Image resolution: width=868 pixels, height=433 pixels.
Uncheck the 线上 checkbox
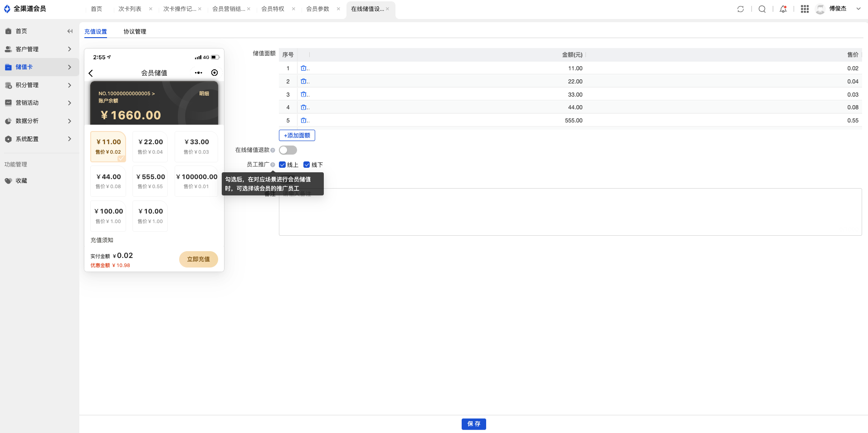point(282,165)
